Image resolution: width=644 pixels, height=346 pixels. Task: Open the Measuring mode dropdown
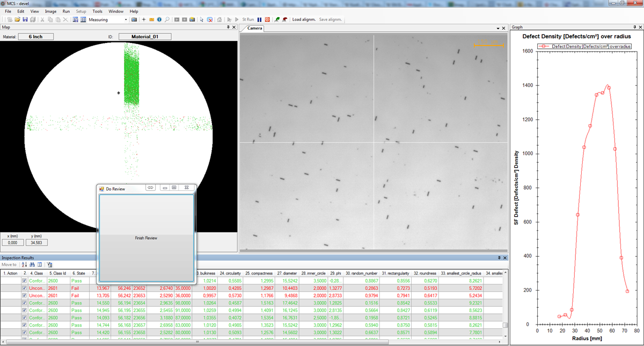pyautogui.click(x=126, y=19)
